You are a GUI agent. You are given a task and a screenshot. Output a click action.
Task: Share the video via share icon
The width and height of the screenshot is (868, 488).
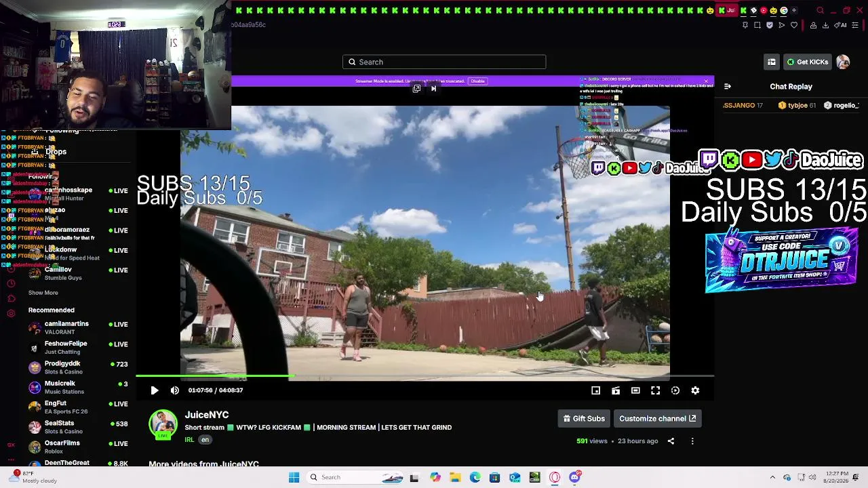click(671, 441)
